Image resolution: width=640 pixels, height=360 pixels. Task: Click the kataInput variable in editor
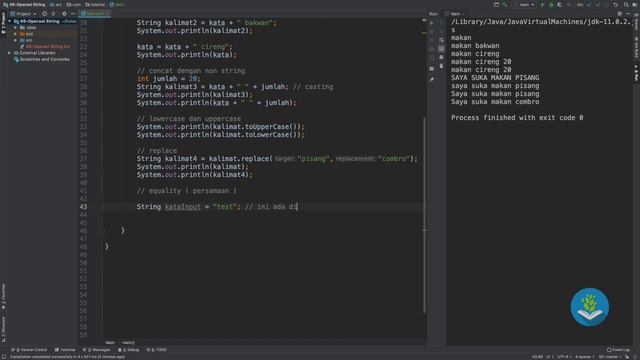tap(182, 207)
